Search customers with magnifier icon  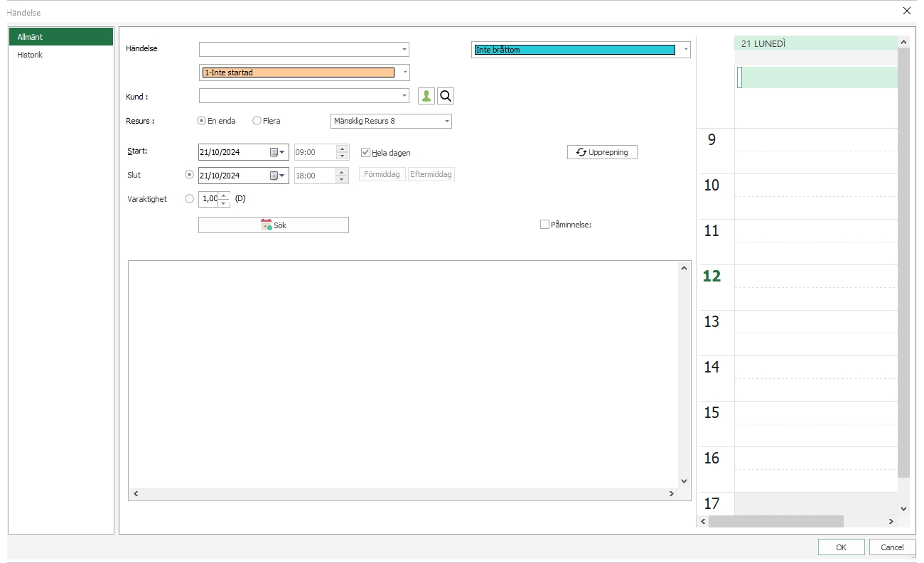(x=446, y=96)
